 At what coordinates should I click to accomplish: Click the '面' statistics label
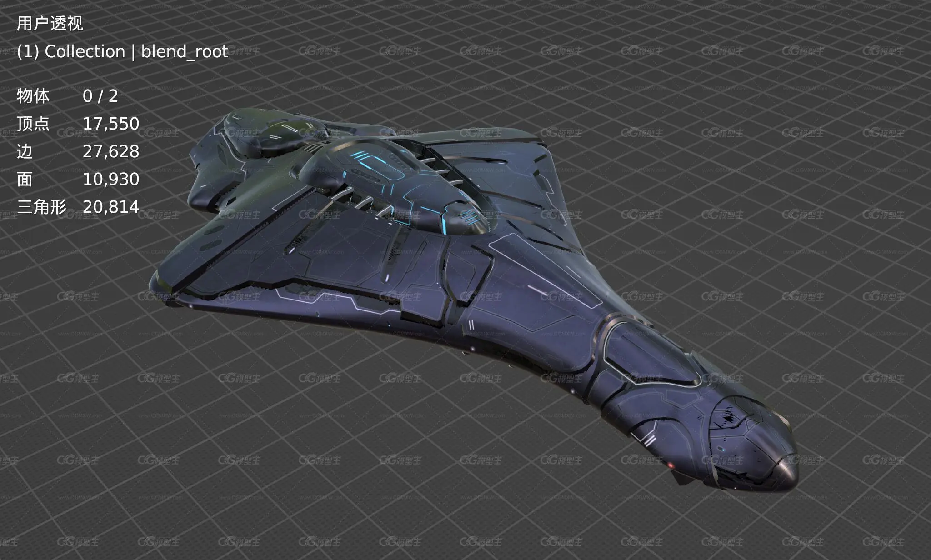tap(25, 179)
